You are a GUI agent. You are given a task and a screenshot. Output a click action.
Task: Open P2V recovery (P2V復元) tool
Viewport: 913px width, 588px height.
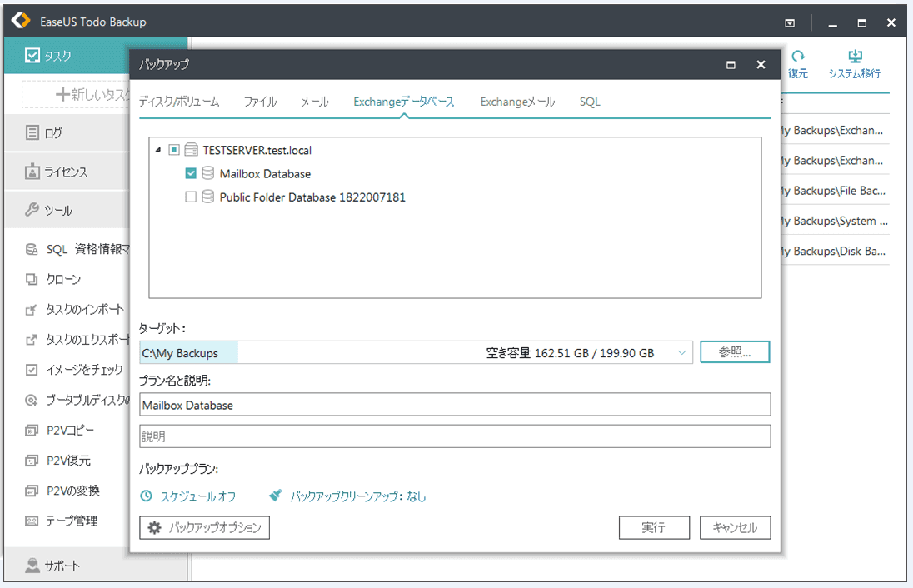58,461
